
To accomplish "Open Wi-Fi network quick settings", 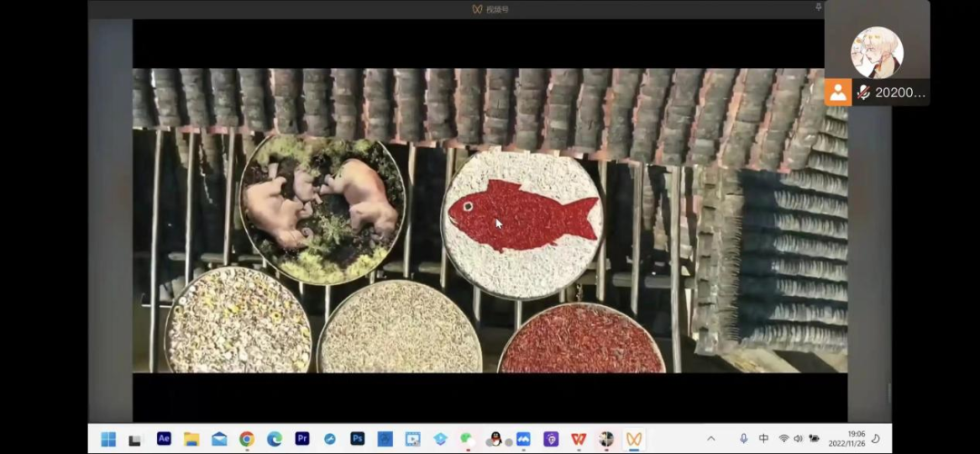I will pyautogui.click(x=784, y=439).
